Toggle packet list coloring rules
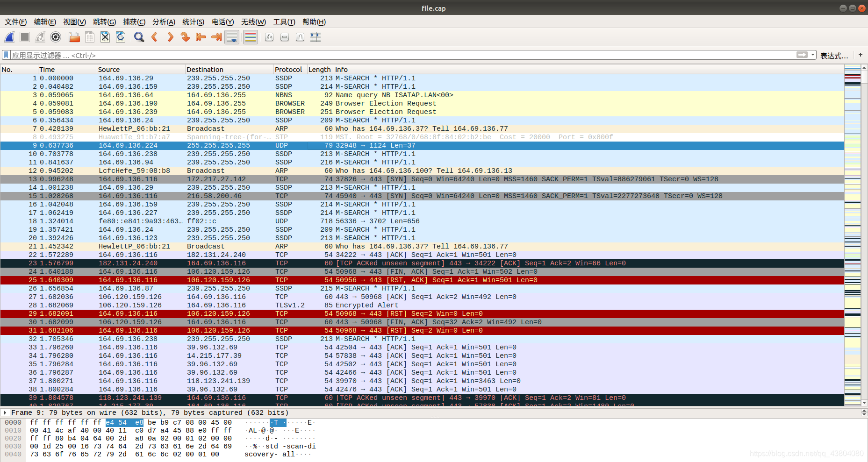This screenshot has width=868, height=462. [x=251, y=37]
